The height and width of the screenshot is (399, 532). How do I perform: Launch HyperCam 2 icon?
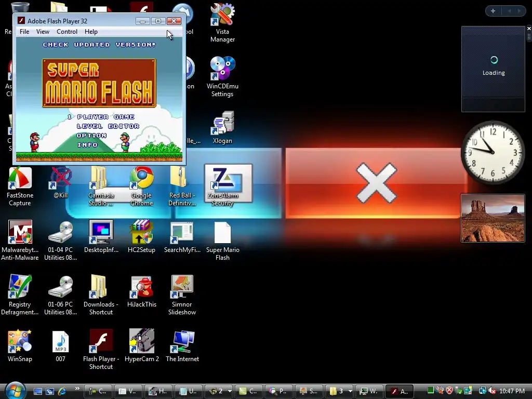141,346
